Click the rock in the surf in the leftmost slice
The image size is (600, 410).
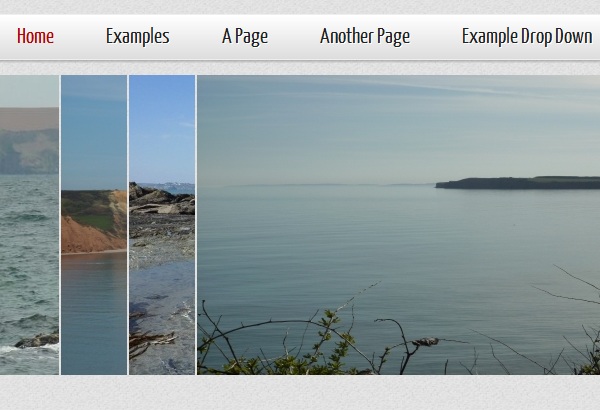click(x=37, y=340)
